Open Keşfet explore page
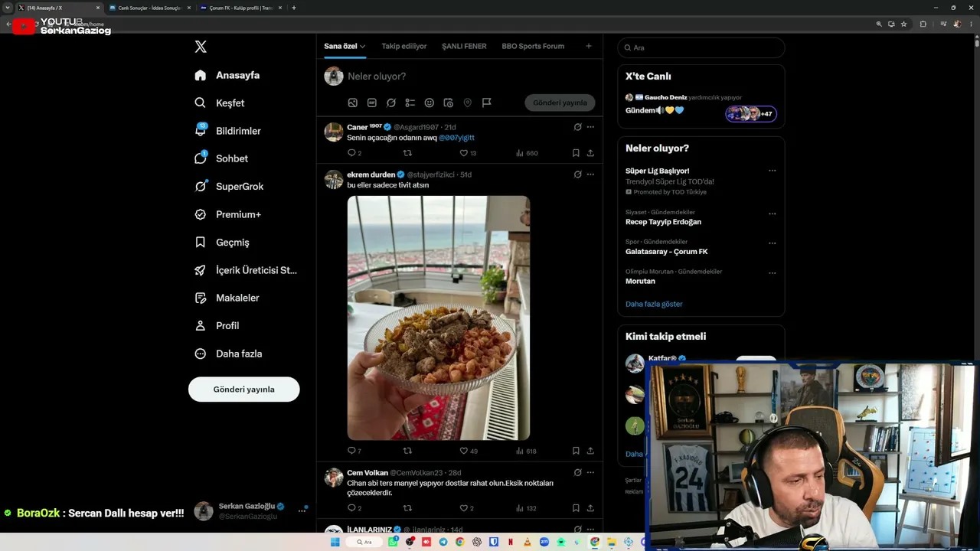This screenshot has height=551, width=980. 220,103
